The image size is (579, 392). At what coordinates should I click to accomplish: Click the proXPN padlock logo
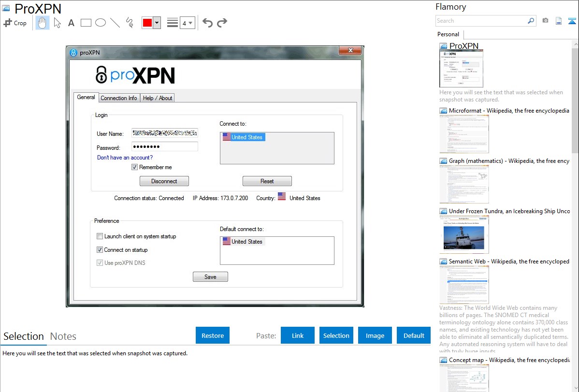point(101,74)
